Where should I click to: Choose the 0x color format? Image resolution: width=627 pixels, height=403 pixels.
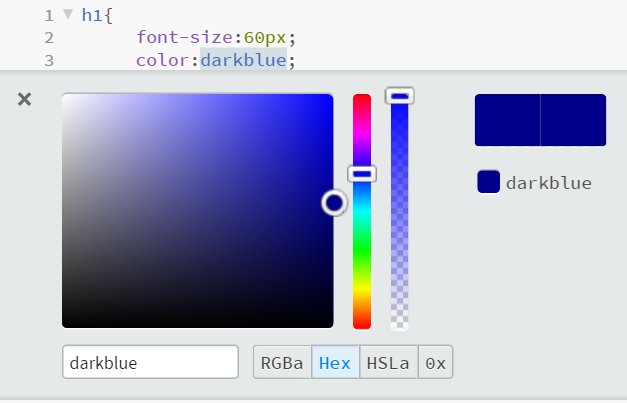435,362
